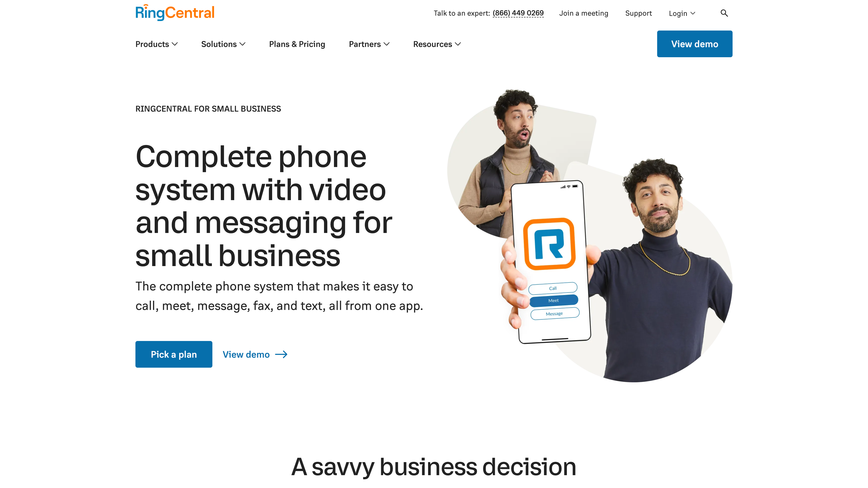Click the Message button icon on phone screen
The width and height of the screenshot is (868, 488).
pos(553,313)
